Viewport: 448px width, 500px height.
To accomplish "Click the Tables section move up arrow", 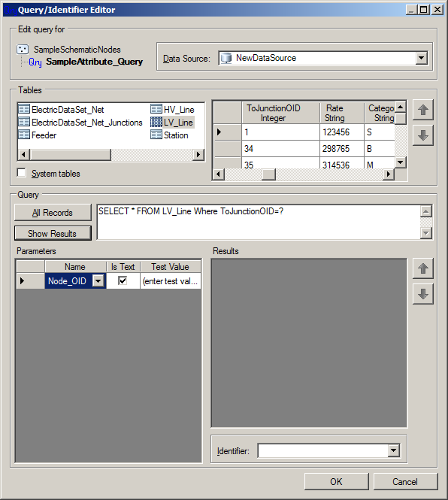I will (x=422, y=110).
